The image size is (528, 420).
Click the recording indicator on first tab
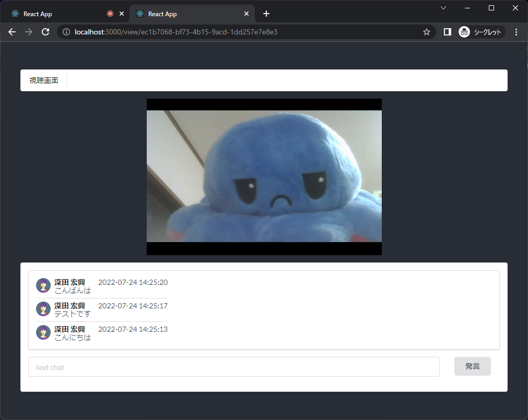110,14
